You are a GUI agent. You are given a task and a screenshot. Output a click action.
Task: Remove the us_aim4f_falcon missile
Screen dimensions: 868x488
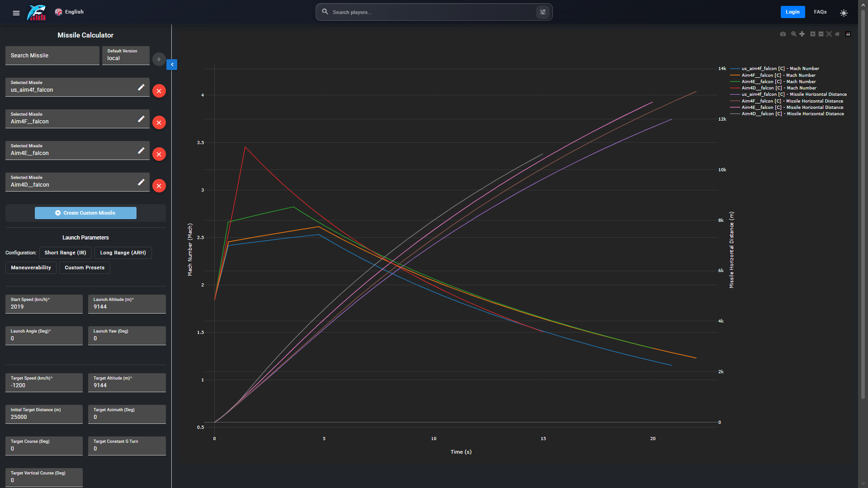coord(159,91)
